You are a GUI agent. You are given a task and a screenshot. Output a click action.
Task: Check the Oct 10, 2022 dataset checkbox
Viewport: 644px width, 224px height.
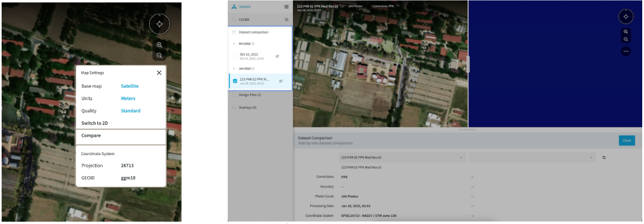(x=235, y=56)
